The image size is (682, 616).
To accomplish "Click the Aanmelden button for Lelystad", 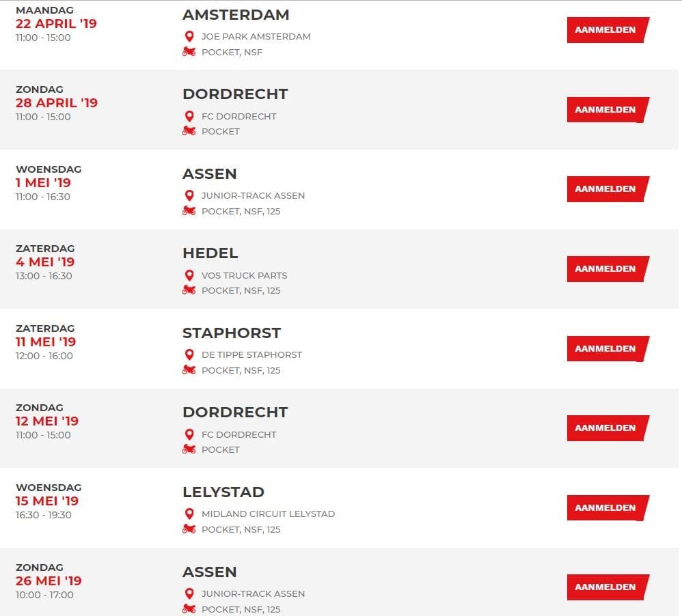I will [x=608, y=507].
